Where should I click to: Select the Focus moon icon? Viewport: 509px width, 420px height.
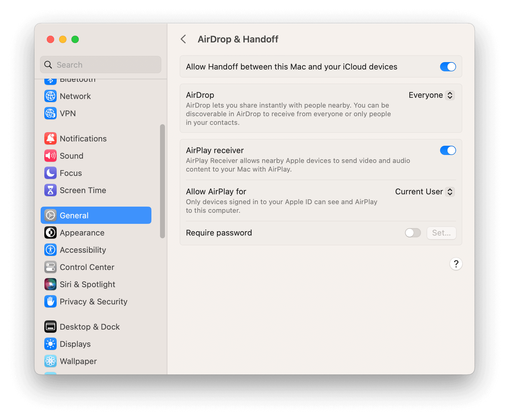tap(50, 173)
